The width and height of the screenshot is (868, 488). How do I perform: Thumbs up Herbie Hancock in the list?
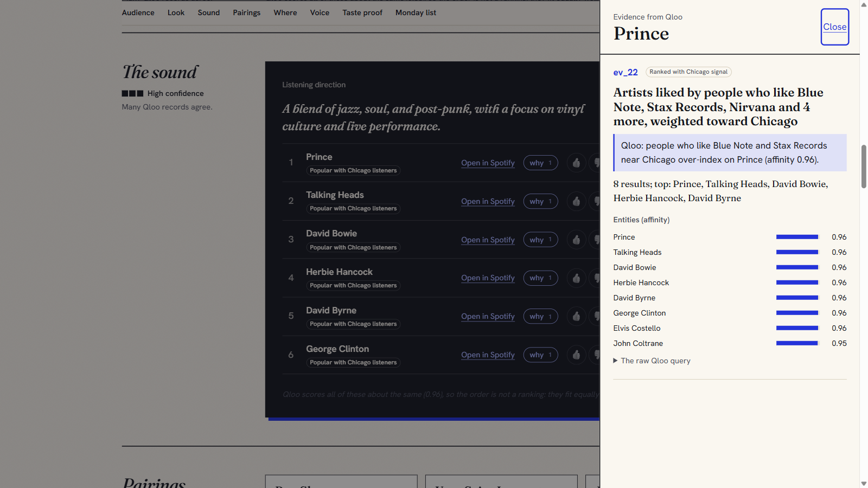[x=576, y=278]
